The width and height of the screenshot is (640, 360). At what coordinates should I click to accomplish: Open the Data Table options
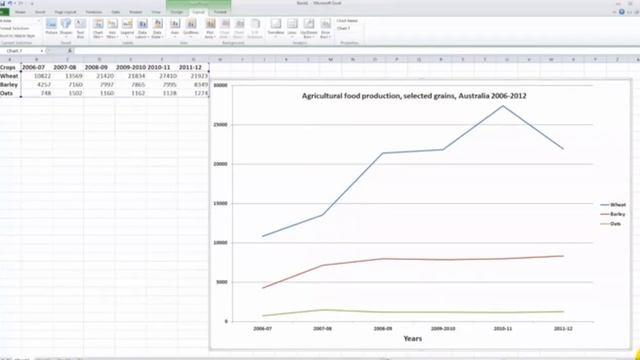[x=158, y=29]
